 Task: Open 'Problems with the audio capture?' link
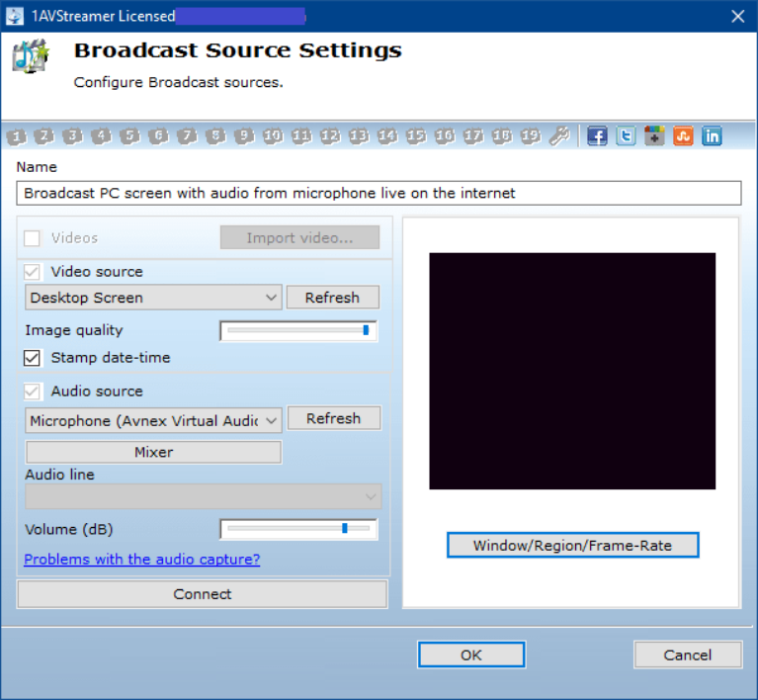click(x=141, y=560)
